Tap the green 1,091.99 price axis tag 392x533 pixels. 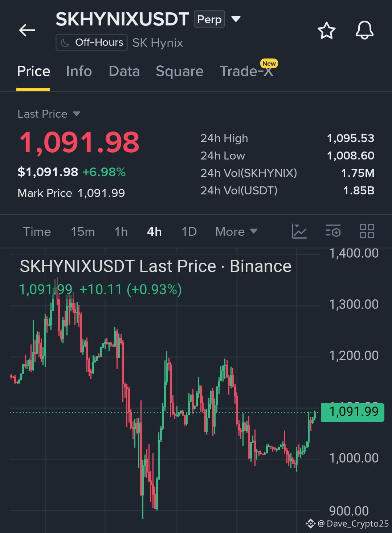[x=353, y=412]
